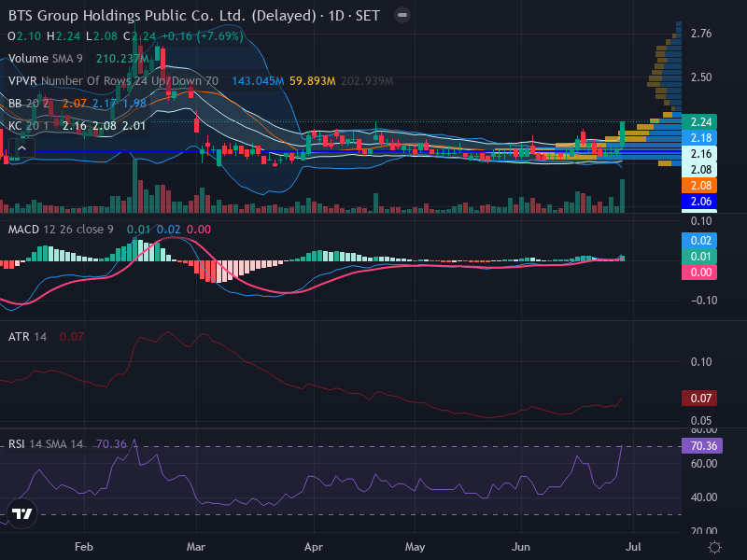Select the KC 20 1 indicator legend
The width and height of the screenshot is (747, 560).
(31, 126)
